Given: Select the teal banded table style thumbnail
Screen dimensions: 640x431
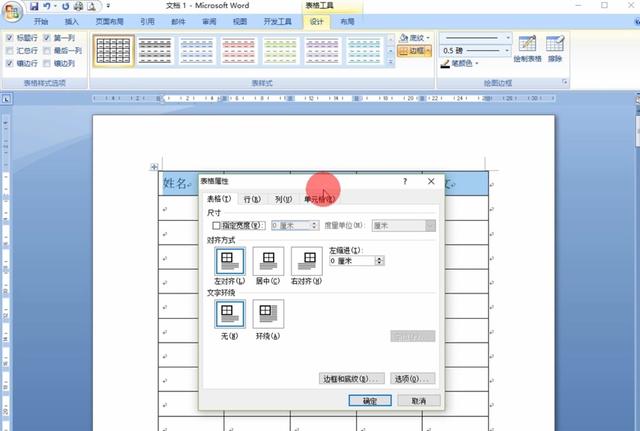Looking at the screenshot, I should [364, 51].
